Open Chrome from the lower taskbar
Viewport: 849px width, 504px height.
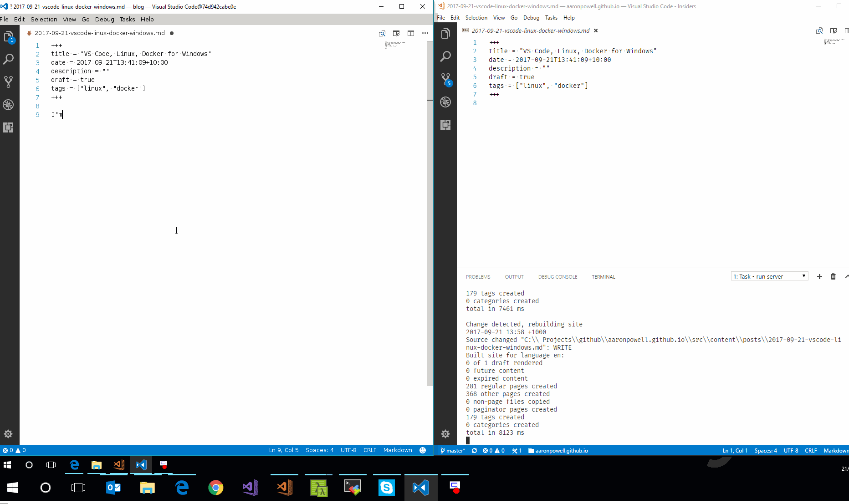[216, 488]
